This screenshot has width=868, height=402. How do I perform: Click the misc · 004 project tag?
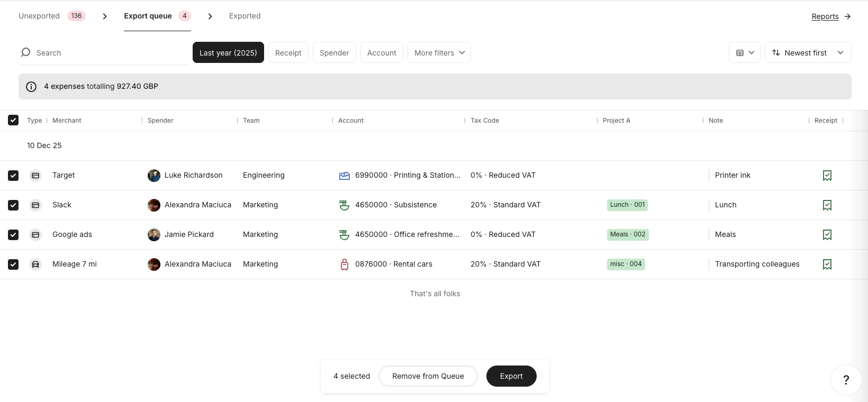tap(626, 264)
